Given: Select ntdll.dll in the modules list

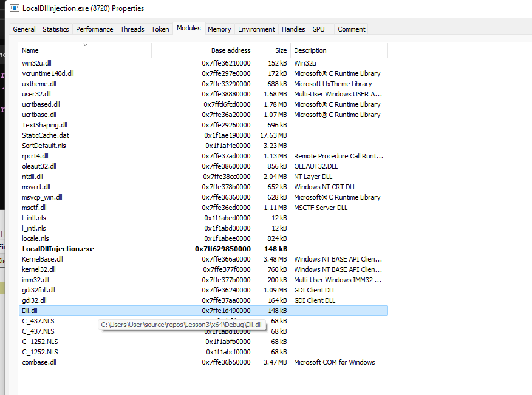Looking at the screenshot, I should coord(32,177).
